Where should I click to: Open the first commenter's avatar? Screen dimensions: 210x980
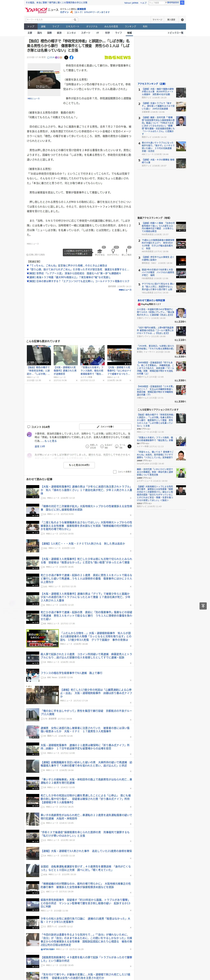tap(29, 434)
